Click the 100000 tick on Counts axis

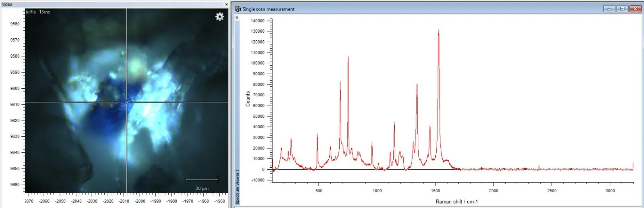tap(258, 63)
